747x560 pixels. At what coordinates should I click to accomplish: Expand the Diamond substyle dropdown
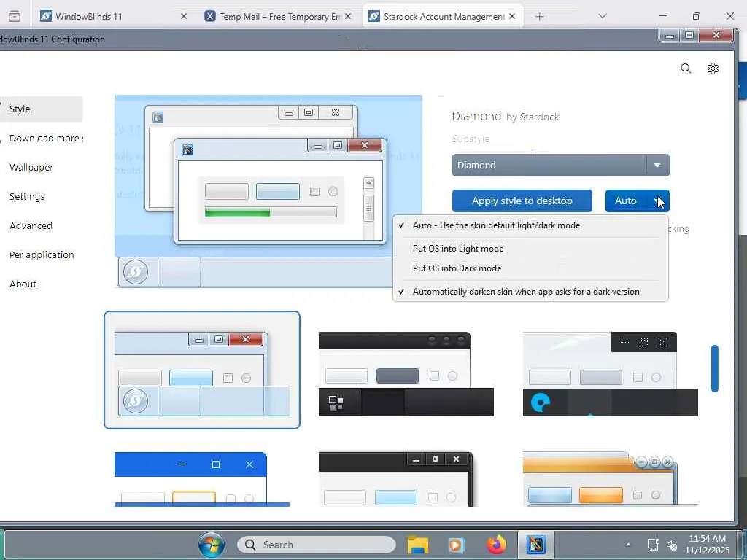coord(560,166)
